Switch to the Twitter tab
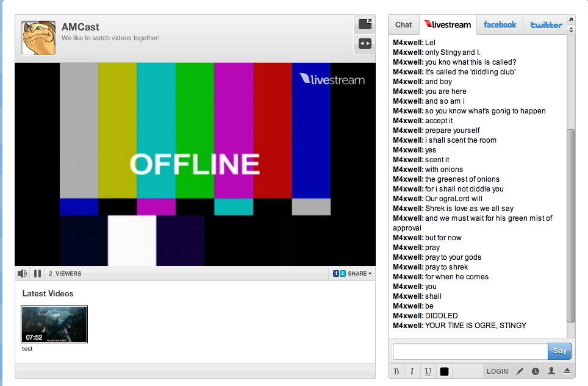588x386 pixels. [545, 24]
